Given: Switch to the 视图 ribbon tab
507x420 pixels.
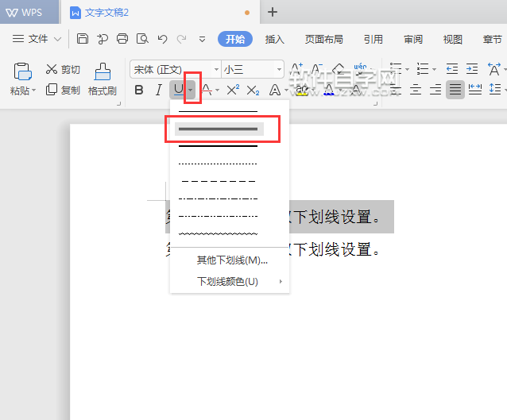Looking at the screenshot, I should pyautogui.click(x=453, y=40).
